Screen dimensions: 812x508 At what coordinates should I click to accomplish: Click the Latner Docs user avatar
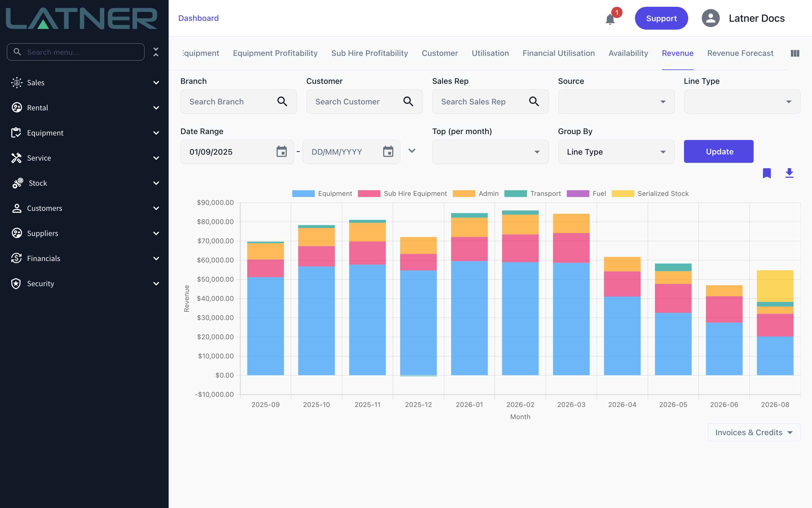[710, 18]
